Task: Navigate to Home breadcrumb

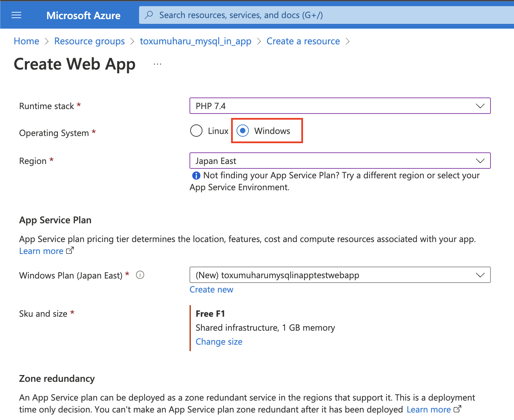Action: [x=26, y=41]
